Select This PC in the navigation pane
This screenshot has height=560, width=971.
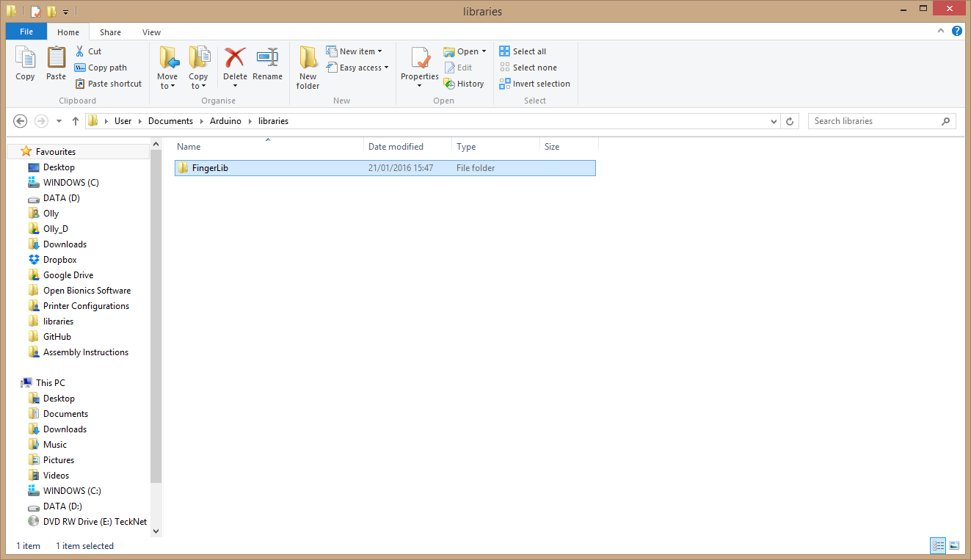(x=50, y=383)
